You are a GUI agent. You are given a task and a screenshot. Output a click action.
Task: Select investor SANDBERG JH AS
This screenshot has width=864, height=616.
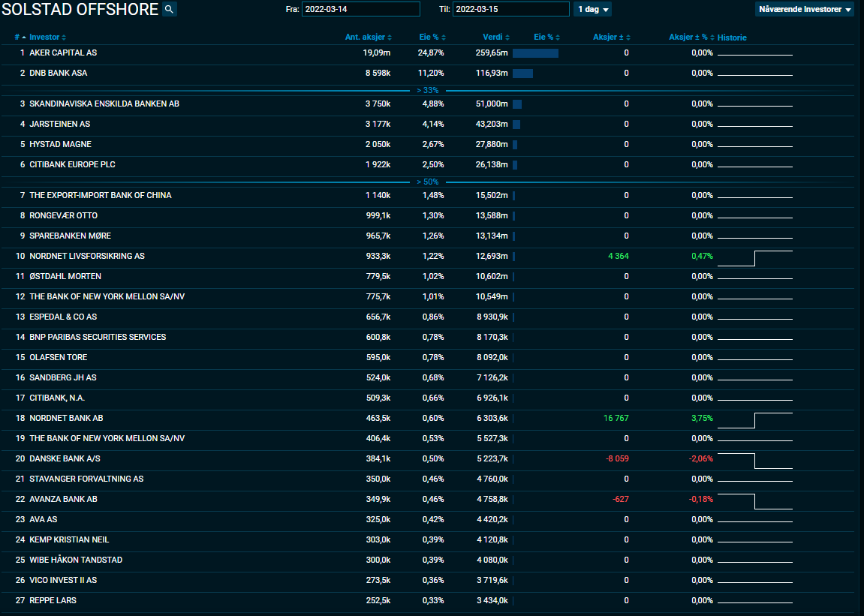[63, 378]
